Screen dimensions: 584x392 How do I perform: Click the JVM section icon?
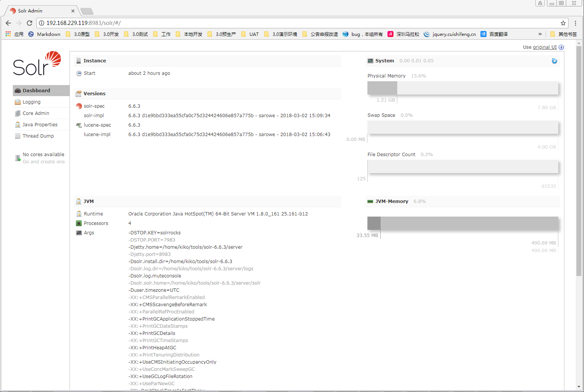click(79, 201)
